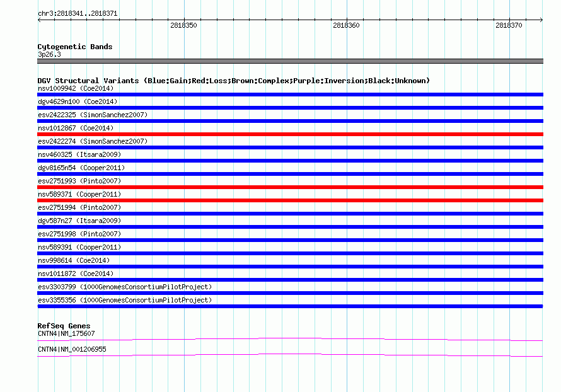
Task: Open variant nsv1009942 (Coe2014)
Action: (x=76, y=88)
